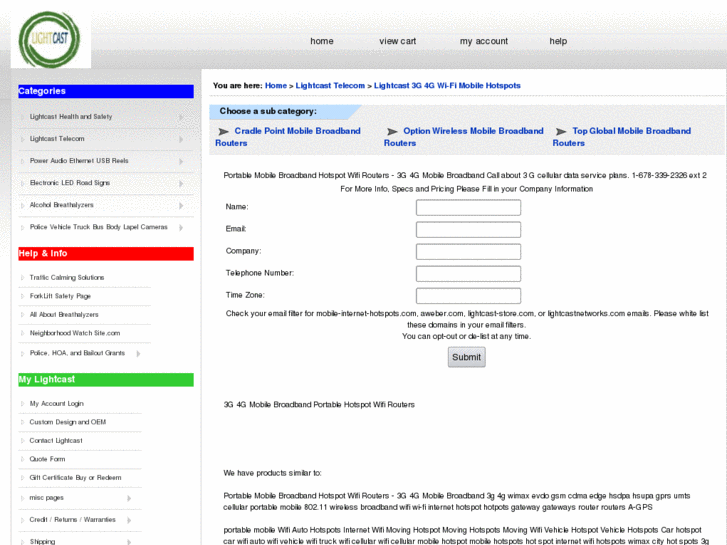This screenshot has width=727, height=545.
Task: Expand Police Vehicle Cameras submenu arrow
Action: pos(181,227)
